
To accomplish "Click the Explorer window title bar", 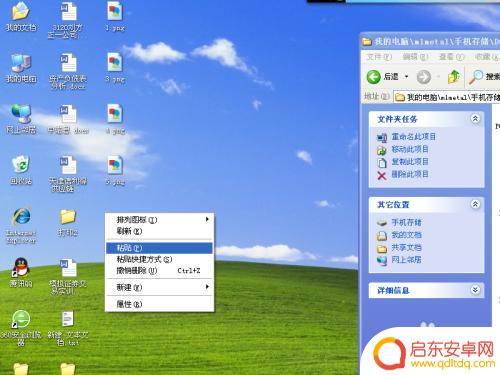I will click(431, 41).
